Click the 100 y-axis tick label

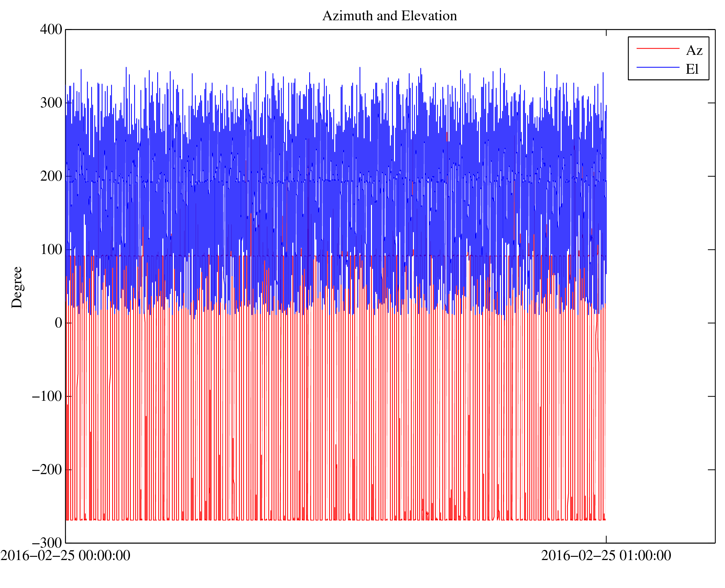51,249
